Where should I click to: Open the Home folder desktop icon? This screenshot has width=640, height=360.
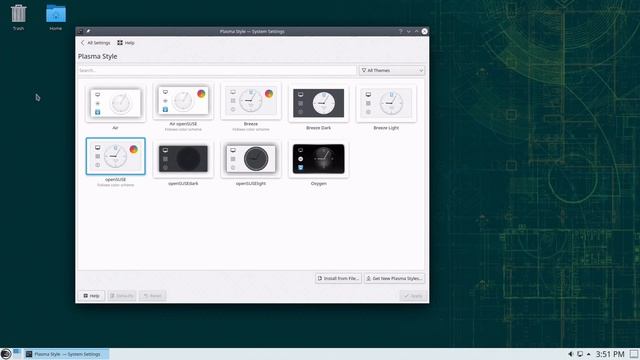(56, 17)
